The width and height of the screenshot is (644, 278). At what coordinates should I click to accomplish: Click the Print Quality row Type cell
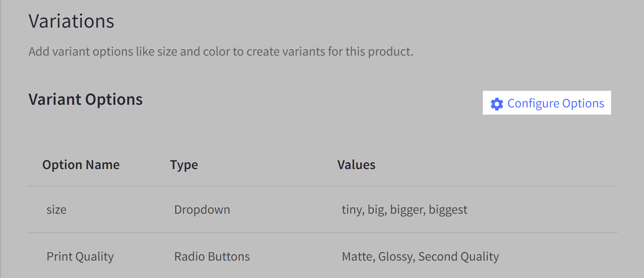(x=211, y=256)
